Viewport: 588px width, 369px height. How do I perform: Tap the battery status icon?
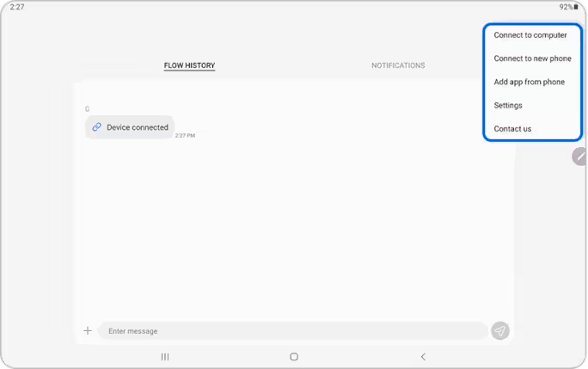[x=576, y=7]
